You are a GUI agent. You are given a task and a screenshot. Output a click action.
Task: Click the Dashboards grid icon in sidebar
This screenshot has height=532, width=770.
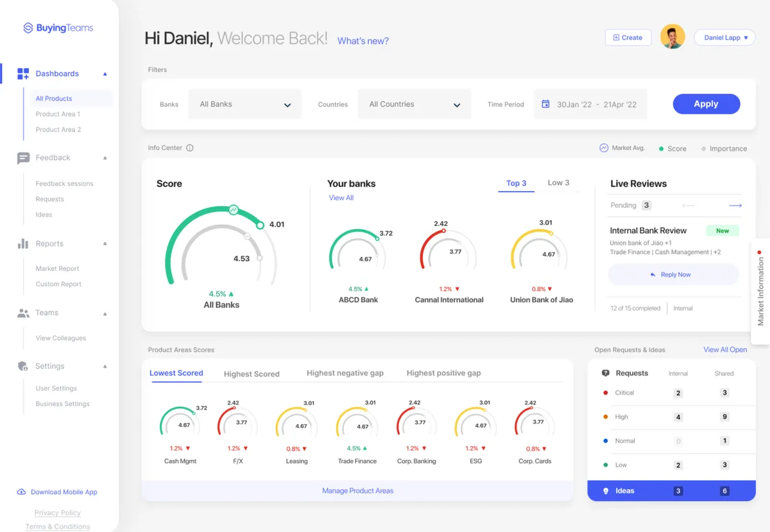(x=23, y=74)
